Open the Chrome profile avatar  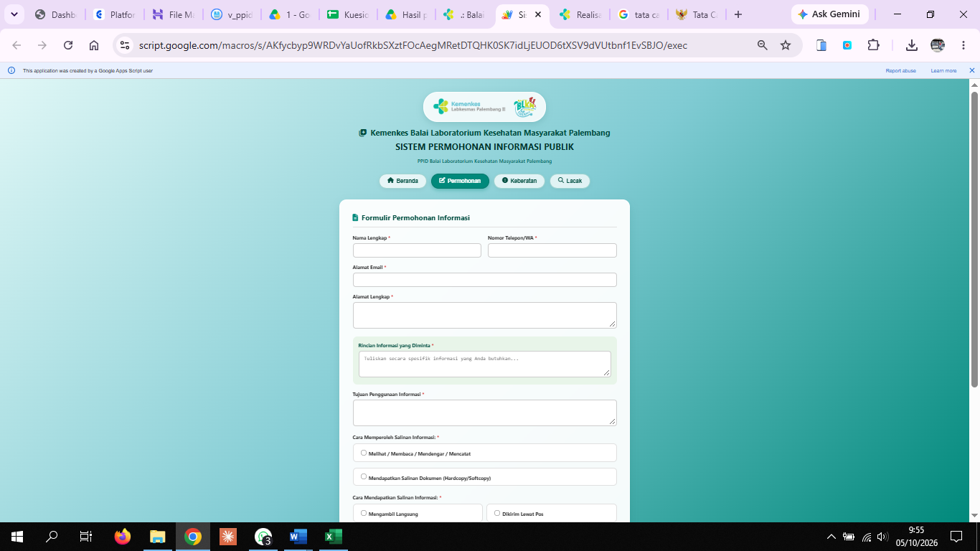coord(938,45)
